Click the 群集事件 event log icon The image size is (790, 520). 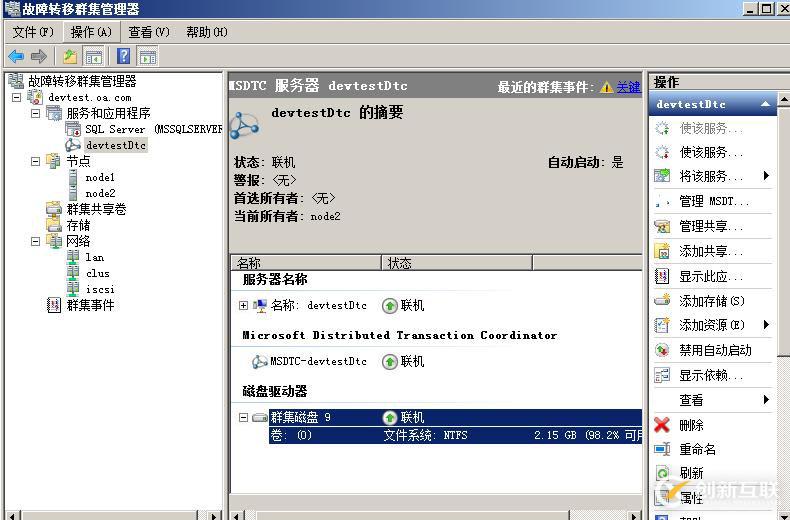(54, 305)
